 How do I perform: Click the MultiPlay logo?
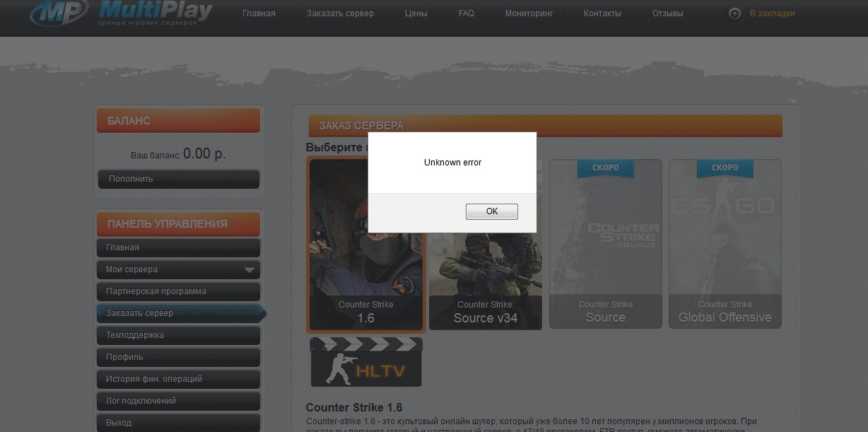(x=121, y=13)
